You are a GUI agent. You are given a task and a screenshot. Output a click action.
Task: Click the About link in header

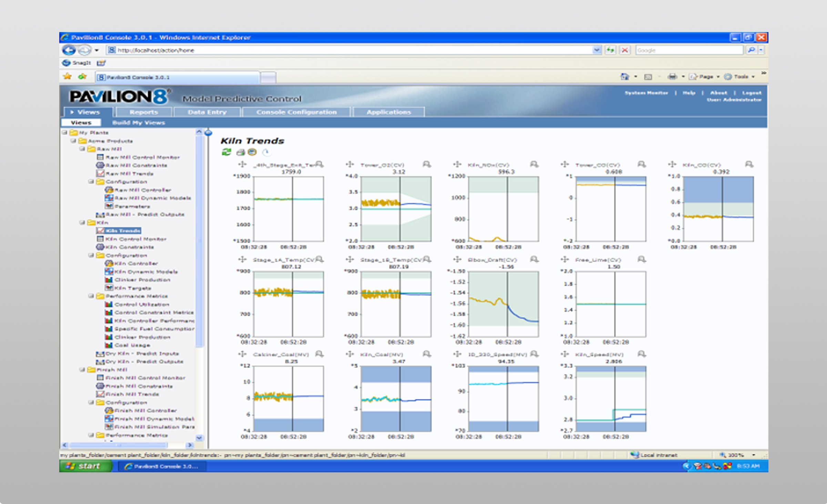point(718,93)
